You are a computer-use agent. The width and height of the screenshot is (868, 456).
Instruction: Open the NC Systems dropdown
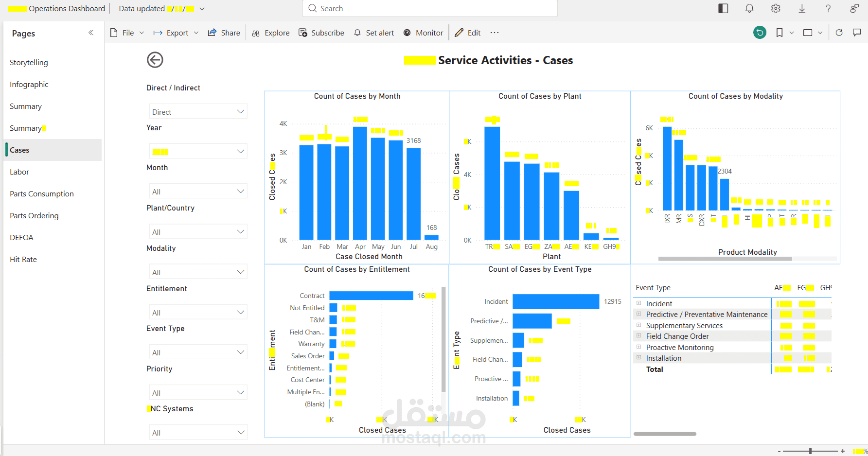click(x=198, y=433)
